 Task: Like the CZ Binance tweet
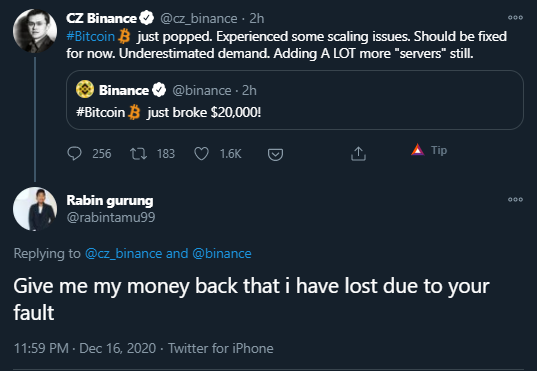(201, 154)
